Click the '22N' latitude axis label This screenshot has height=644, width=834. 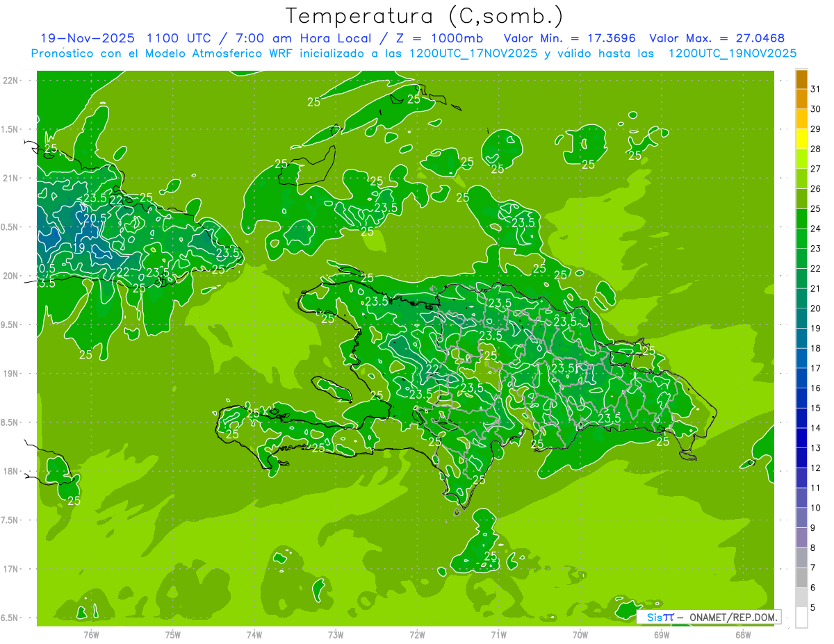click(10, 81)
